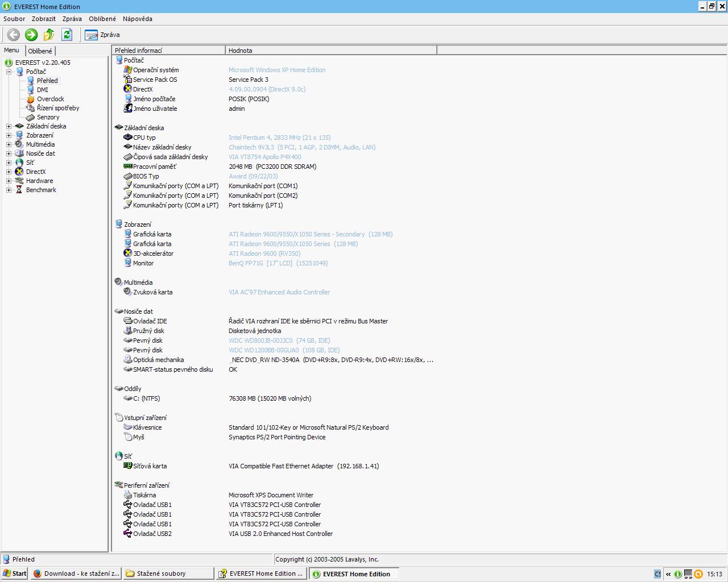Click the 3D-akcelerátor row icon
The image size is (728, 582).
128,253
